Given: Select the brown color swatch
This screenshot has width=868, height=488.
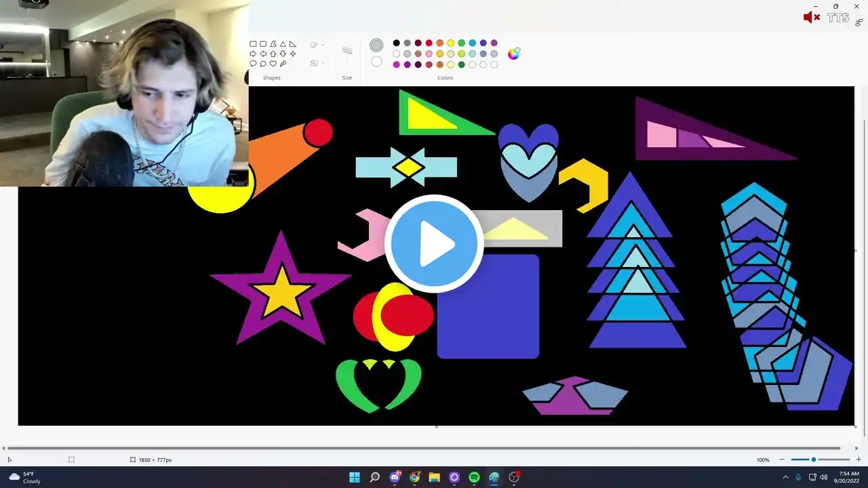Looking at the screenshot, I should [x=418, y=54].
